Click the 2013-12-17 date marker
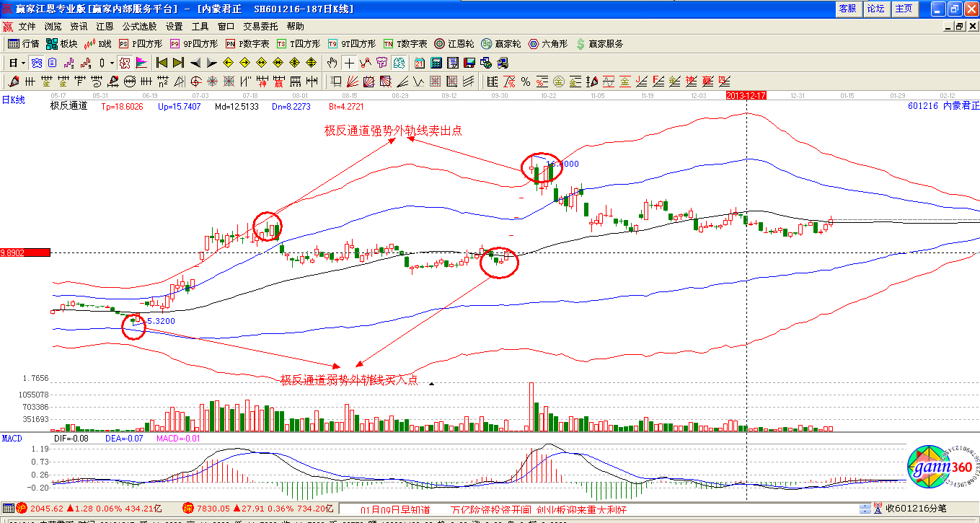This screenshot has height=523, width=980. tap(746, 95)
